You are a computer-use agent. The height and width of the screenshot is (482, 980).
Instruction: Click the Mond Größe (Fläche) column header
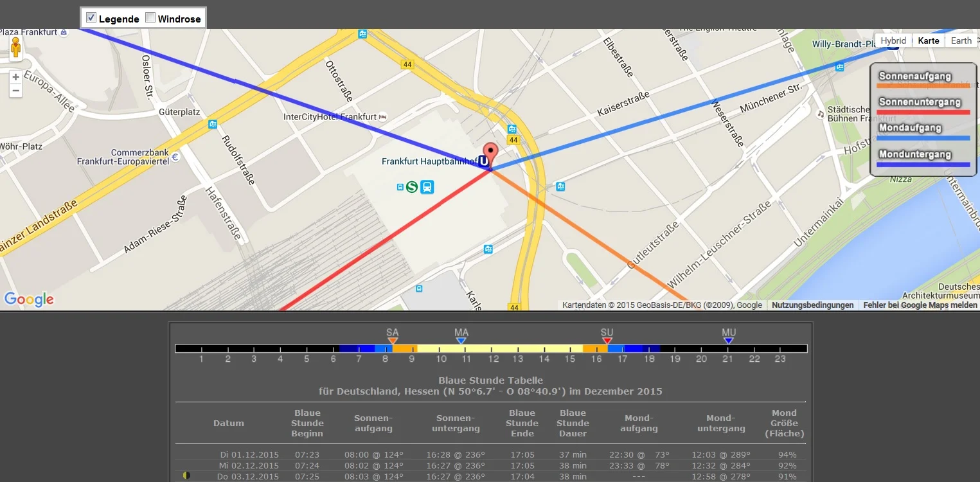click(784, 423)
